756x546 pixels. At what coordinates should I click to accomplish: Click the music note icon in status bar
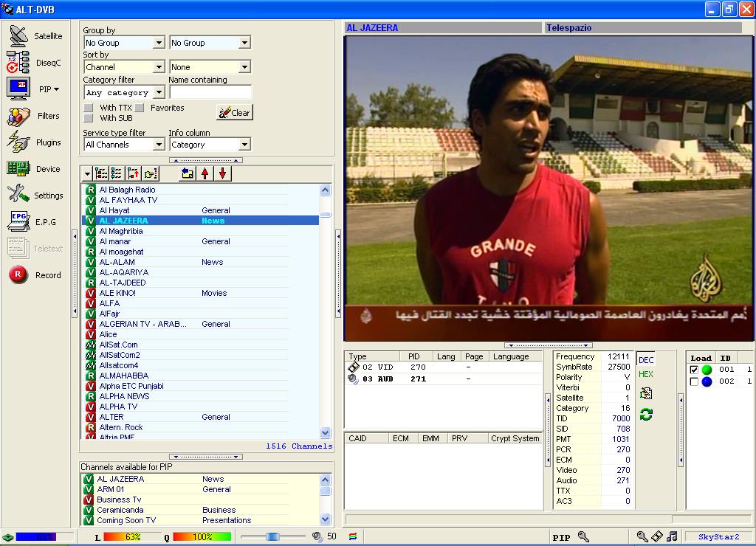point(672,536)
